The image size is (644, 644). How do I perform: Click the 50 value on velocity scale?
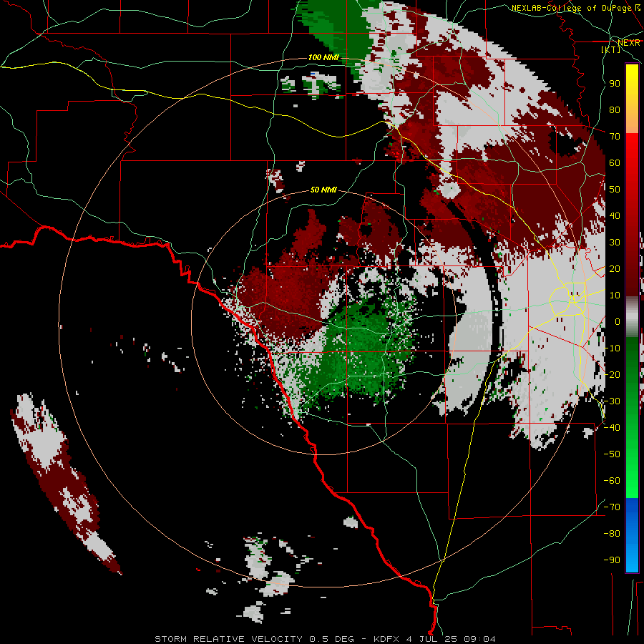pyautogui.click(x=615, y=190)
